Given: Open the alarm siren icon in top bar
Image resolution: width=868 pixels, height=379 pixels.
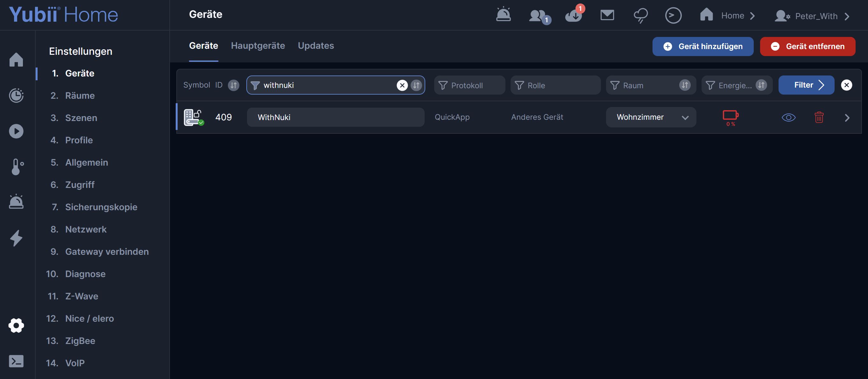Looking at the screenshot, I should tap(503, 15).
